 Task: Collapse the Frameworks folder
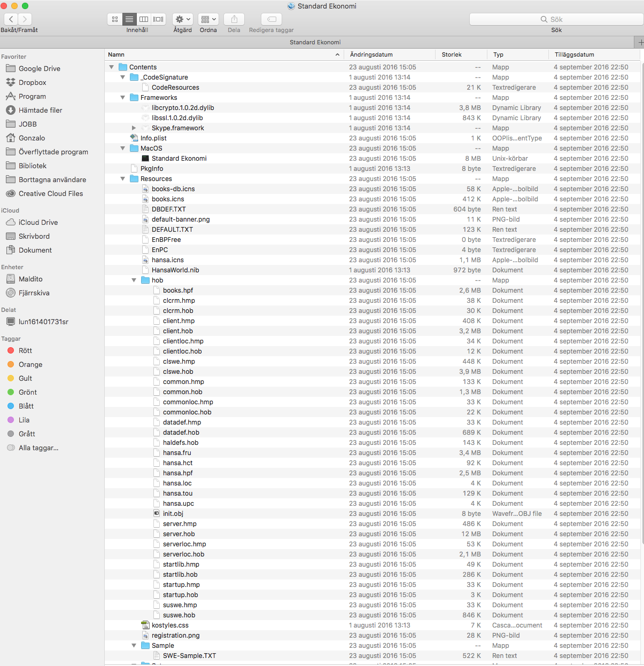point(123,98)
